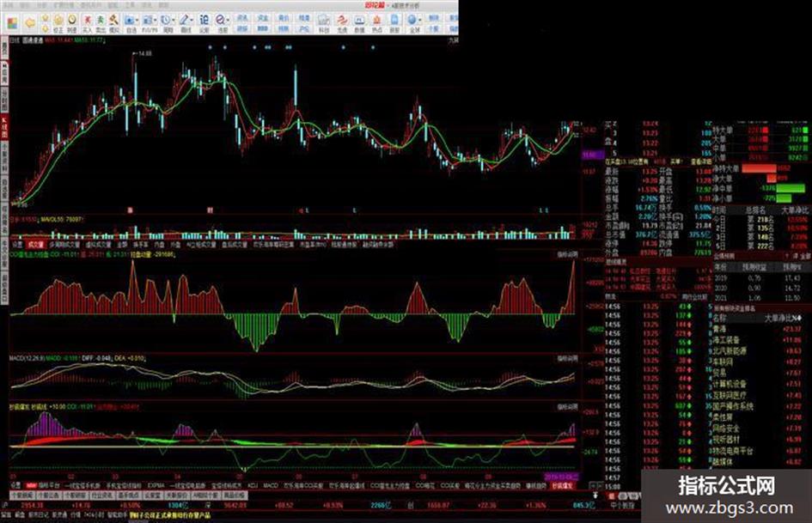Select the 画线 drawing pen tool
This screenshot has height=523, width=812.
(x=185, y=24)
